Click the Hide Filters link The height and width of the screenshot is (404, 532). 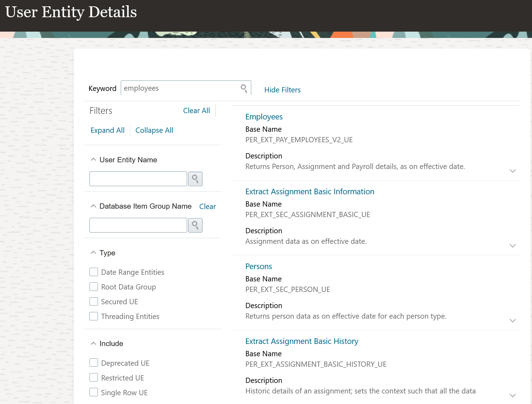282,90
